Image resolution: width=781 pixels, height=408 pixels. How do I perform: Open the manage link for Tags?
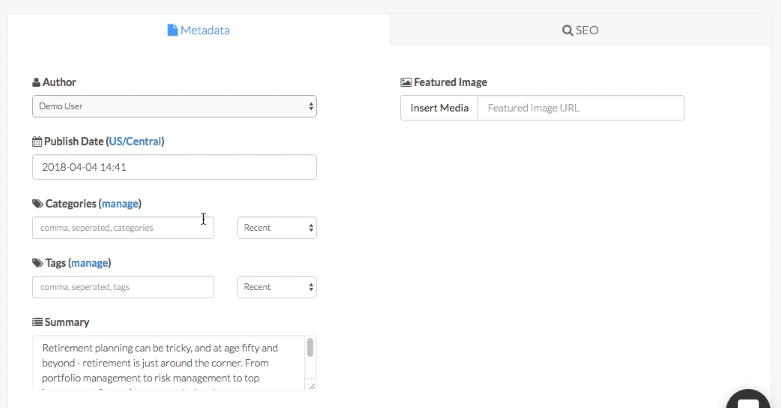pyautogui.click(x=90, y=263)
